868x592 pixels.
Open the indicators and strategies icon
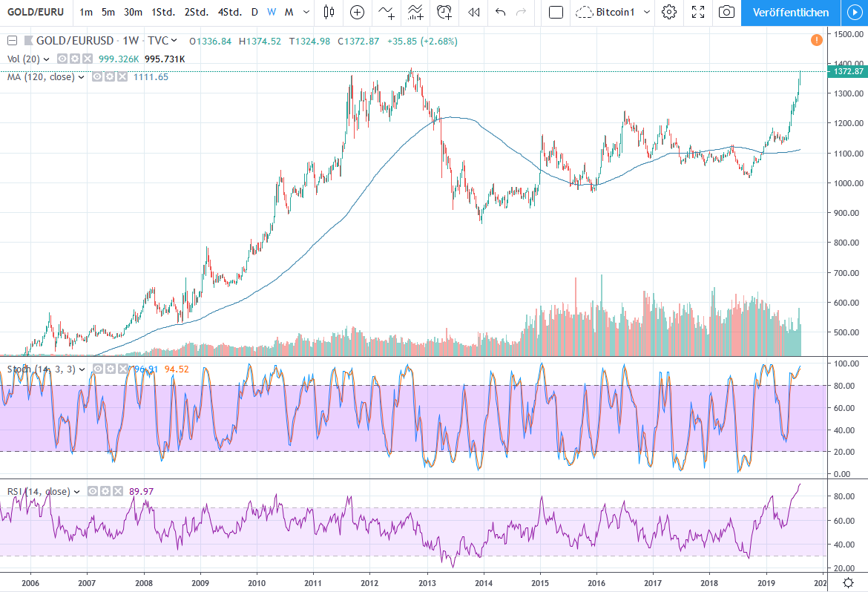coord(387,12)
